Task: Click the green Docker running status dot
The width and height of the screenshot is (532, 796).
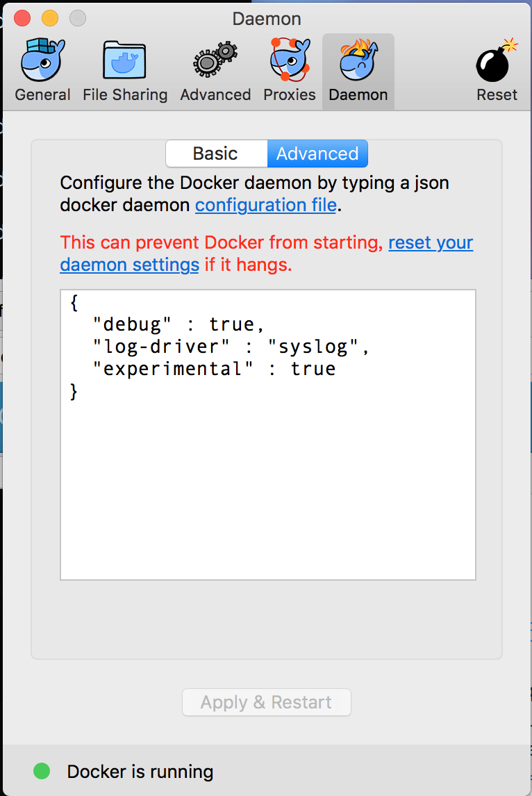Action: pos(42,771)
